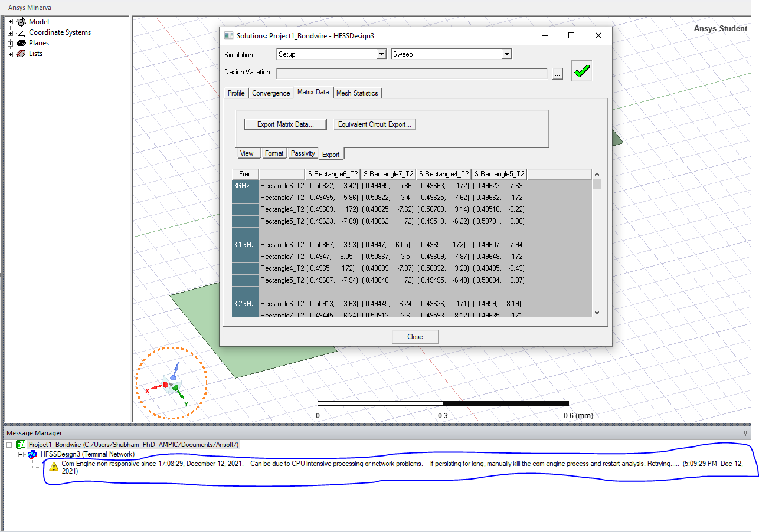Click the S:Rectangle7_T2 column header
Screen dimensions: 759x532
(388, 174)
